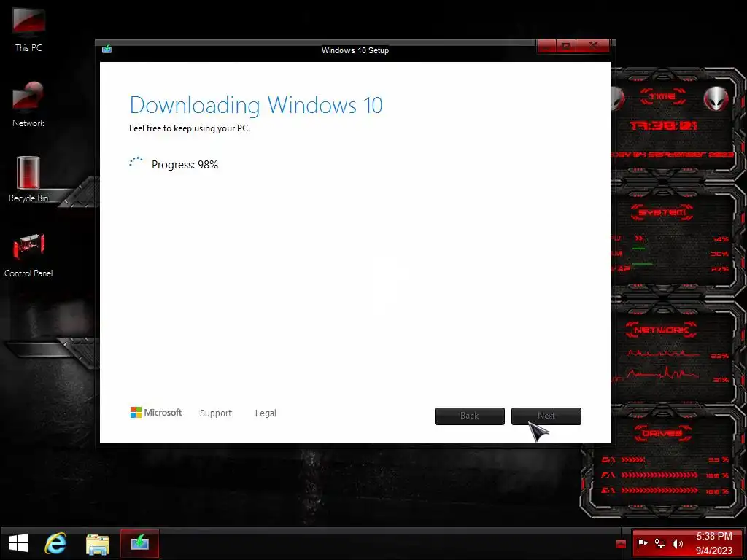747x560 pixels.
Task: Select the Control Panel desktop icon
Action: [28, 254]
